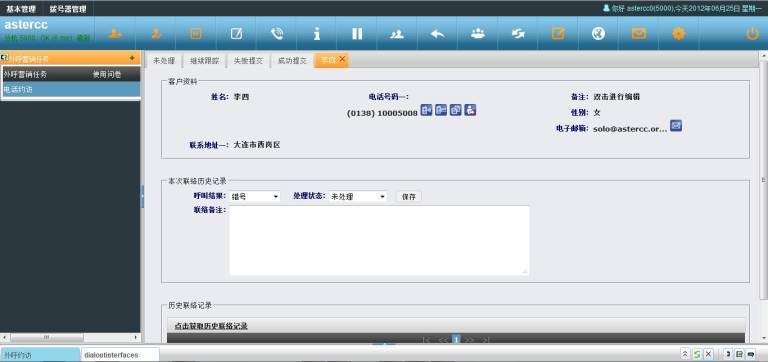Click the 保存 button
This screenshot has height=362, width=768.
408,196
